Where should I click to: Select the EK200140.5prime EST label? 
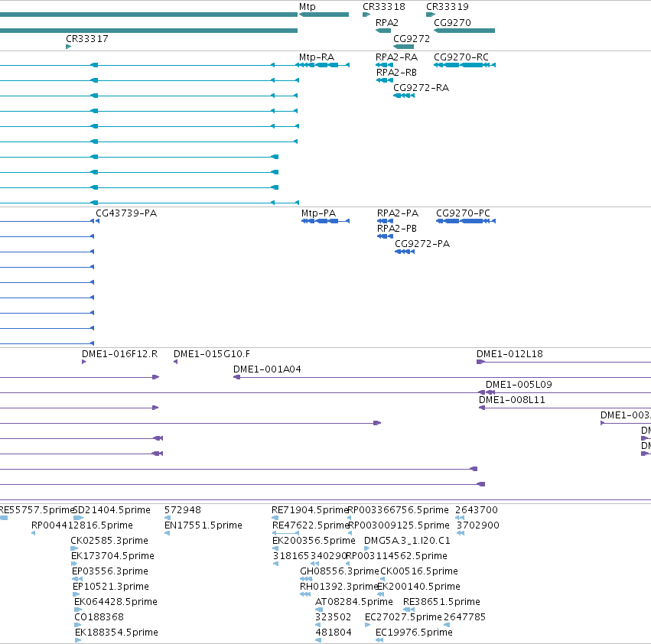click(x=418, y=587)
